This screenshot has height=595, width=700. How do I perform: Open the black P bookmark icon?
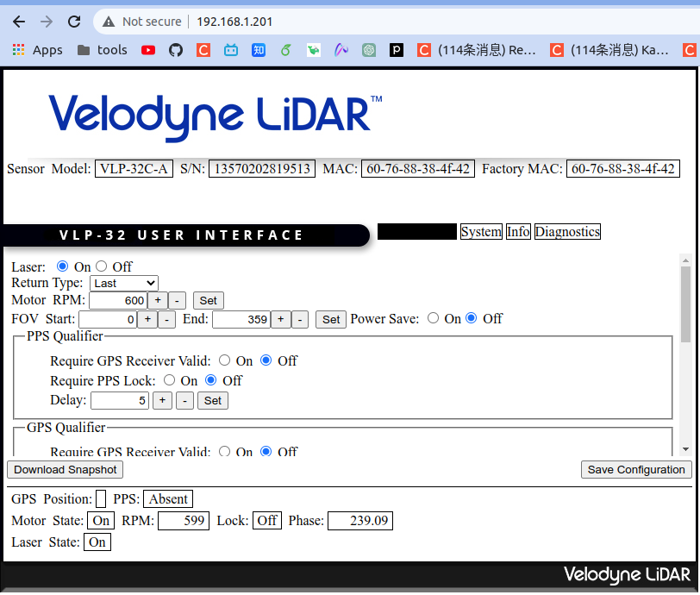397,50
